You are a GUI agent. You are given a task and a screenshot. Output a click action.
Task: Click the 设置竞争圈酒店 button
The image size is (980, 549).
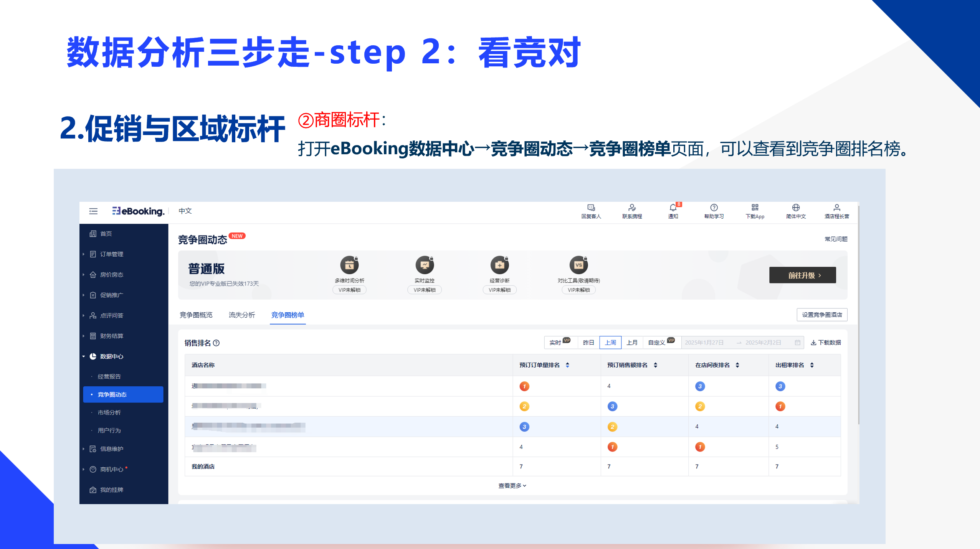click(x=821, y=315)
